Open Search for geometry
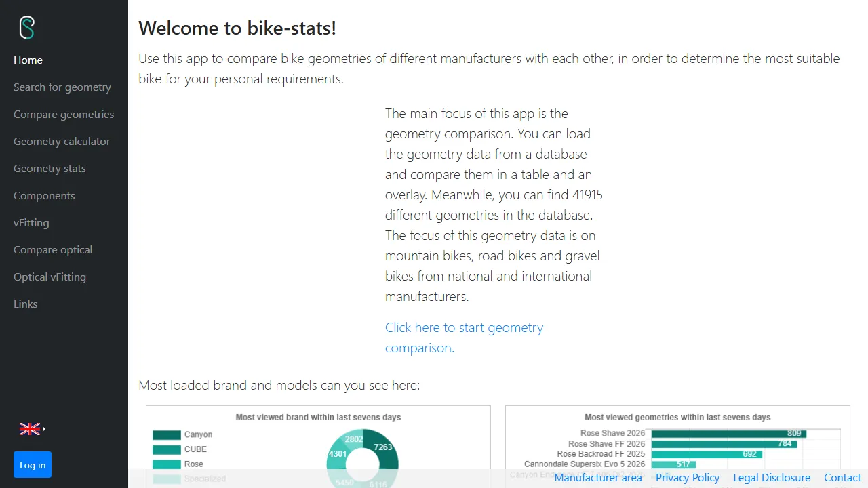Image resolution: width=868 pixels, height=488 pixels. (x=62, y=87)
